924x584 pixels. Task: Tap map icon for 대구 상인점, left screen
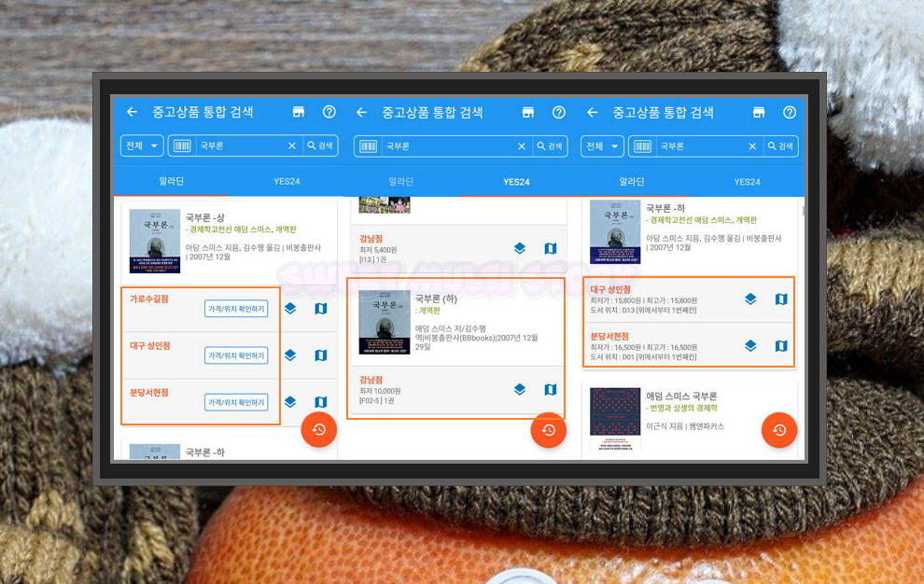[x=320, y=355]
